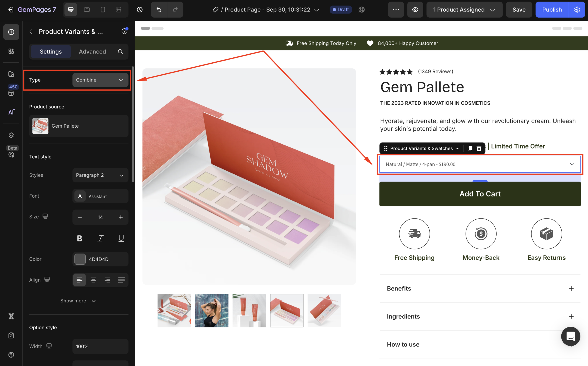
Task: Select the Settings tab
Action: (x=51, y=52)
